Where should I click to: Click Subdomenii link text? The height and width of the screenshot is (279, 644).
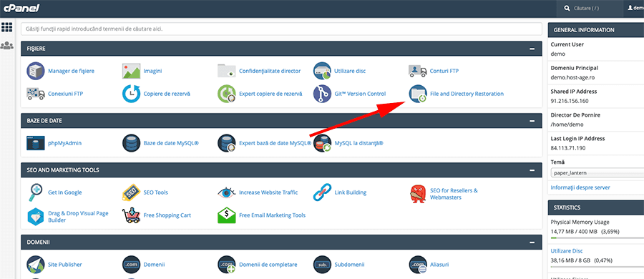coord(349,265)
